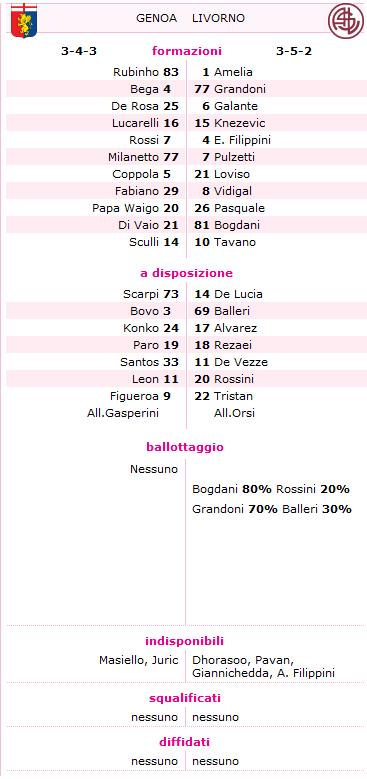Click the Genoa 3-4-3 formation label

(x=78, y=51)
